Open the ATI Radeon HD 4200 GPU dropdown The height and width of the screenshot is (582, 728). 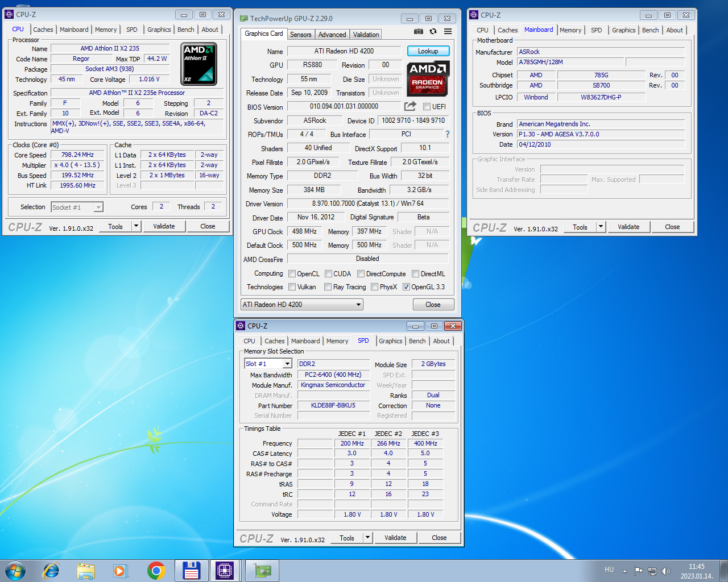(301, 305)
